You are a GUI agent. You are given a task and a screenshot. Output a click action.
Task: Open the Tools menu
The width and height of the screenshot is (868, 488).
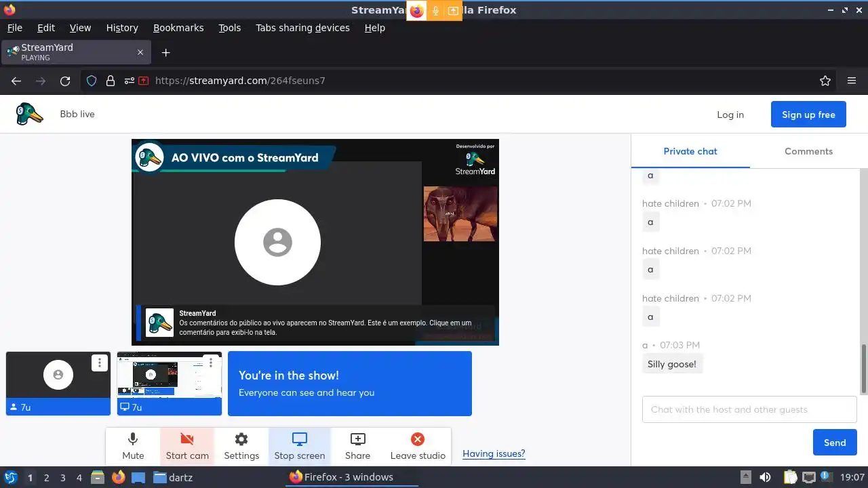(230, 28)
